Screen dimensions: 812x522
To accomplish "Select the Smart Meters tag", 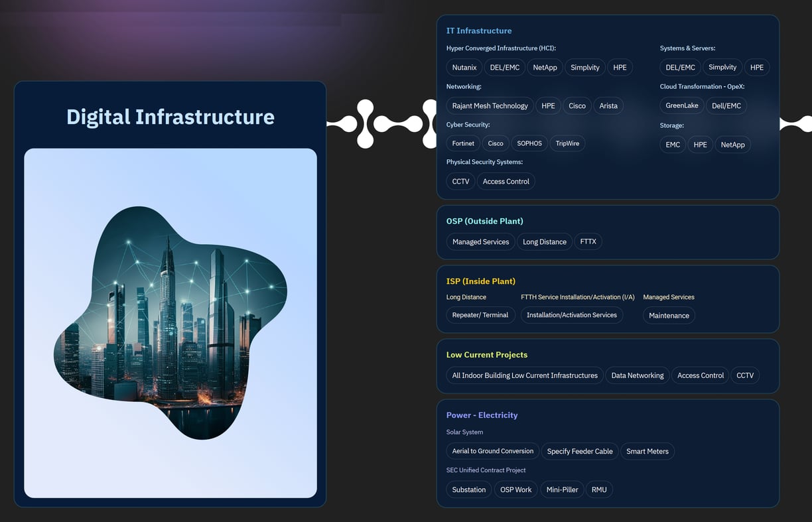I will pos(647,452).
